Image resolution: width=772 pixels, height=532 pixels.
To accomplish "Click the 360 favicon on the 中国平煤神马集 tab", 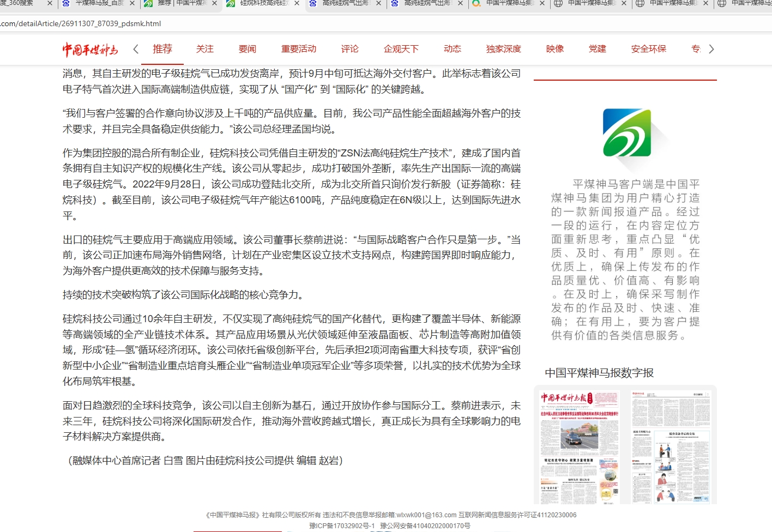I will click(x=476, y=3).
